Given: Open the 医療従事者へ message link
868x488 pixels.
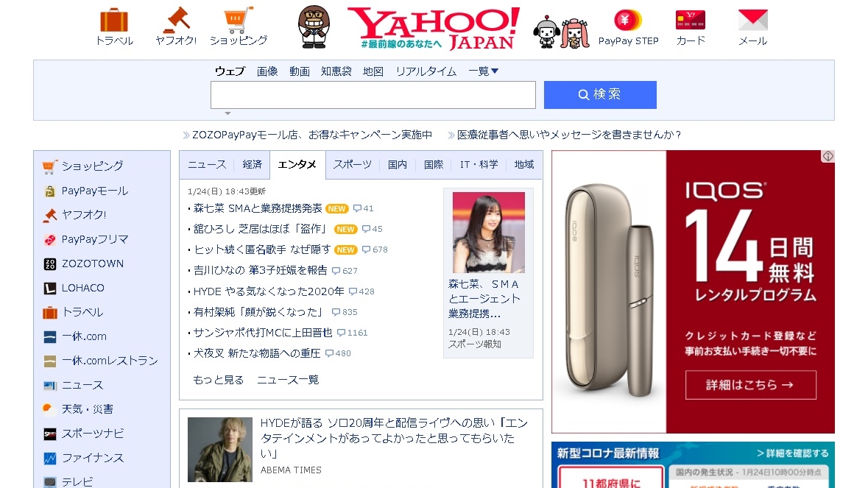Looking at the screenshot, I should [569, 135].
